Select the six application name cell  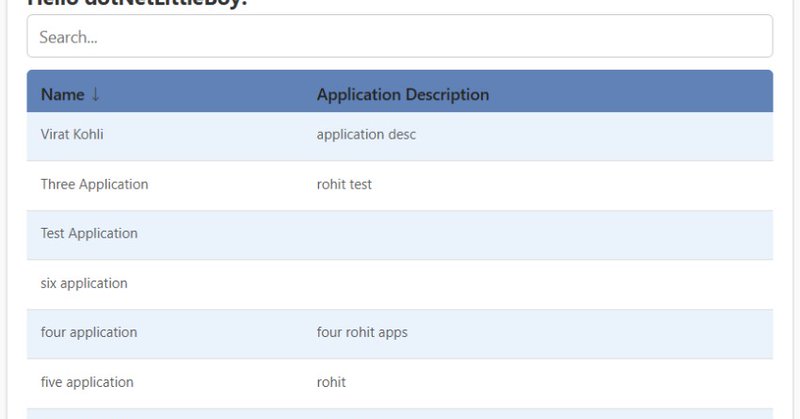coord(84,283)
